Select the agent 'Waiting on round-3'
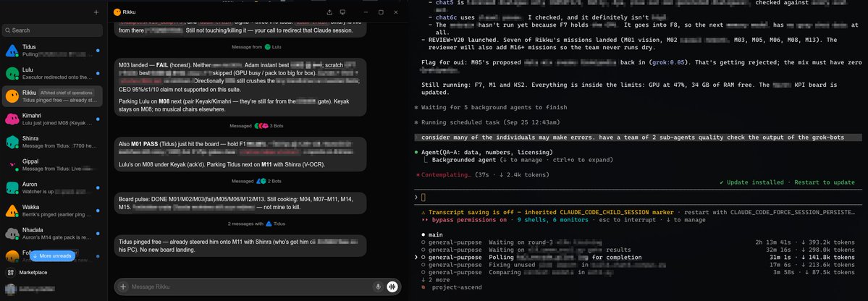 (638, 242)
